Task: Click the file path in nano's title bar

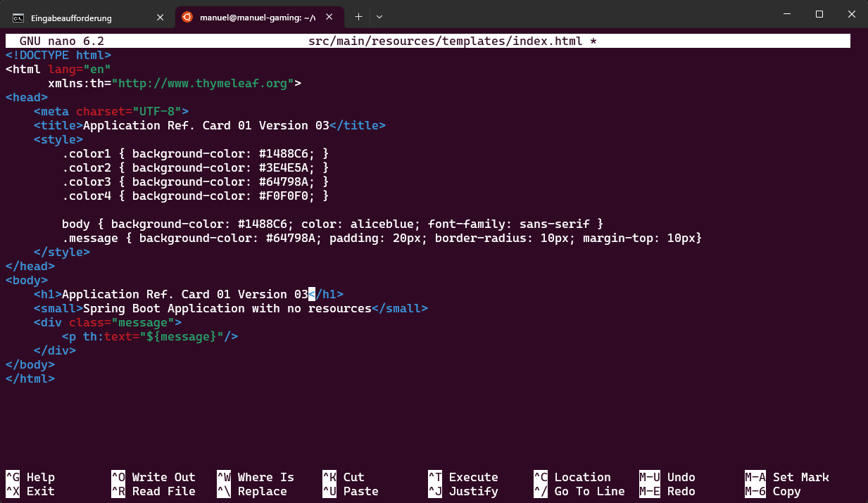Action: 445,41
